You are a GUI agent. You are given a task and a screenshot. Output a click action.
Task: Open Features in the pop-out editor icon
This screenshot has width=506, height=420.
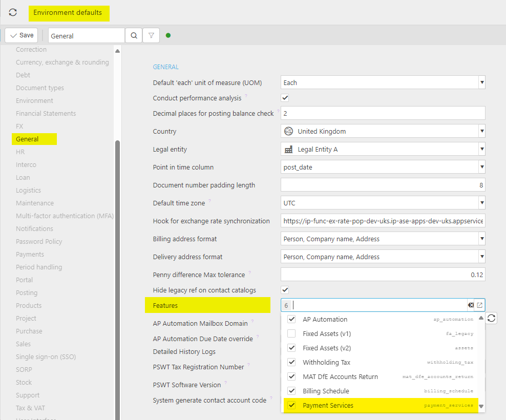(x=480, y=305)
